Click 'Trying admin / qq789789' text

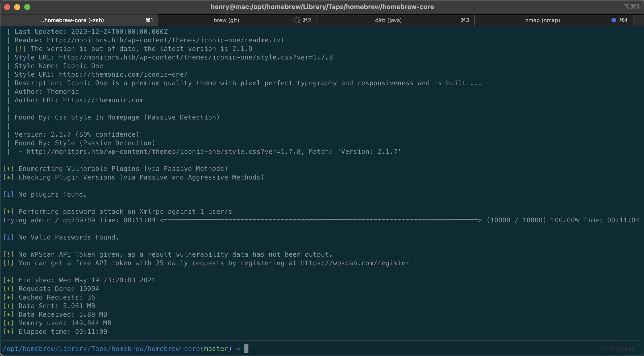click(49, 220)
